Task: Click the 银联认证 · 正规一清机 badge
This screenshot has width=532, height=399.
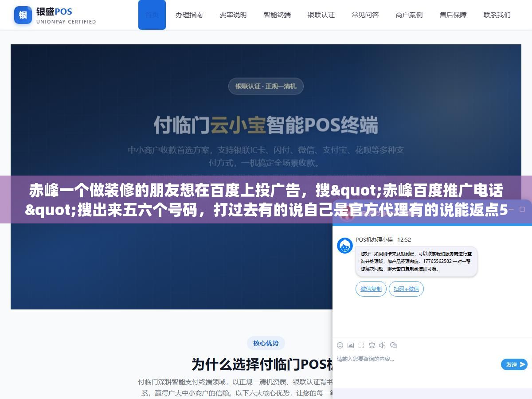Action: coord(266,86)
